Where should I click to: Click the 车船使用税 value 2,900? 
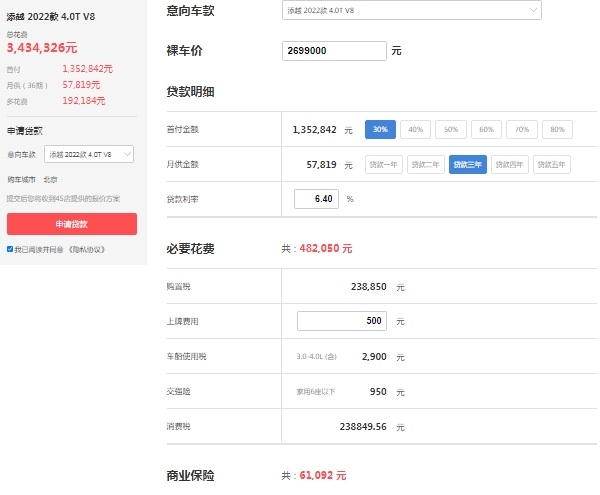coord(374,357)
